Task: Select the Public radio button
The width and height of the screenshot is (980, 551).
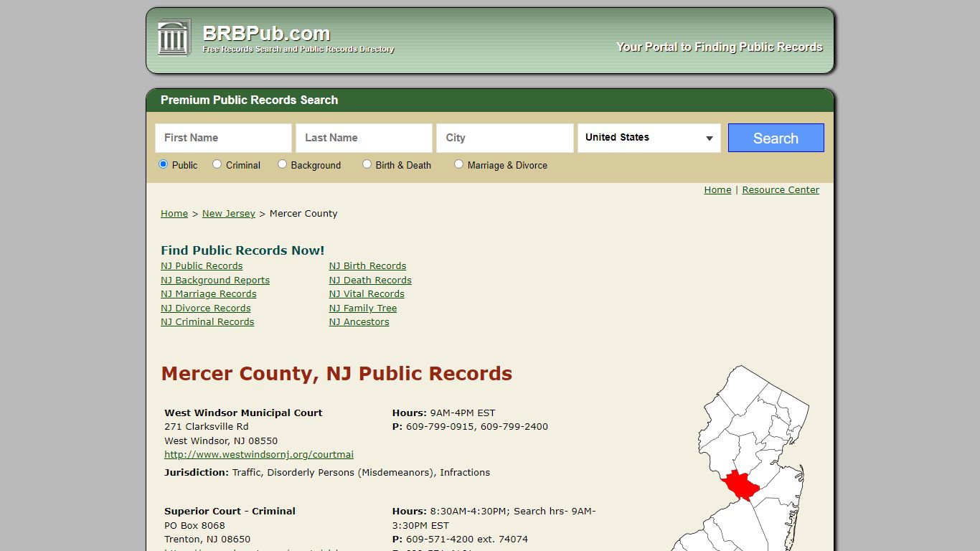Action: [163, 164]
